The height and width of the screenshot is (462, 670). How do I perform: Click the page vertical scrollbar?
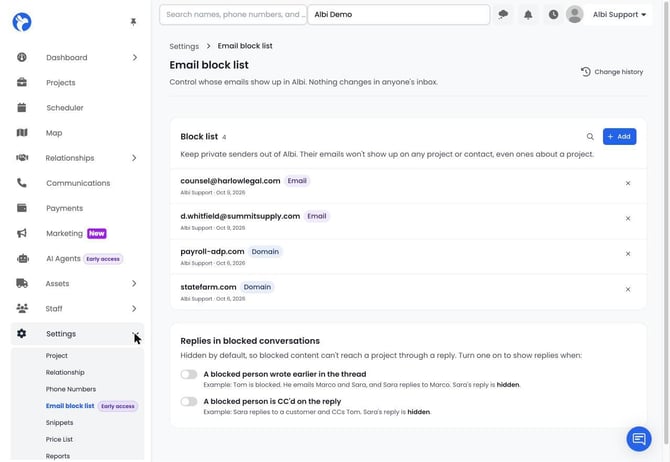point(666,222)
